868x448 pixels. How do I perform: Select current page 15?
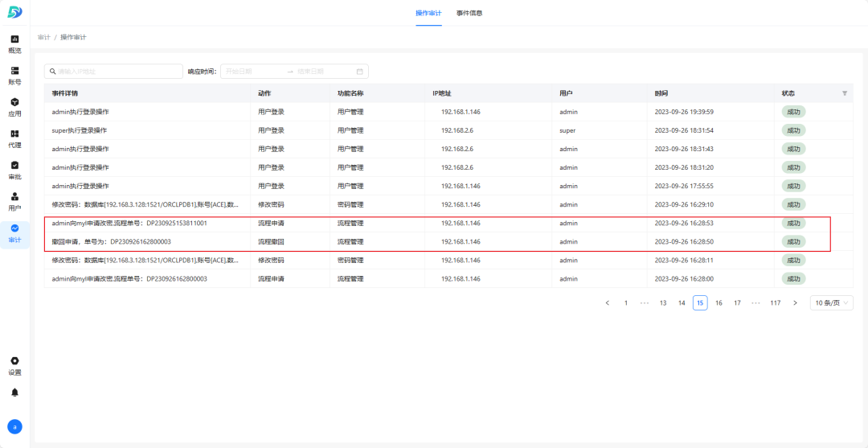[x=700, y=303]
